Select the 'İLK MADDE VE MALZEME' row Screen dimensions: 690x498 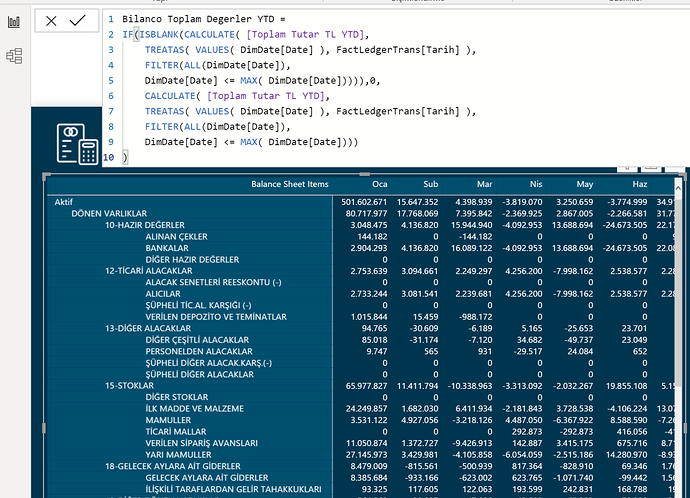coord(195,409)
